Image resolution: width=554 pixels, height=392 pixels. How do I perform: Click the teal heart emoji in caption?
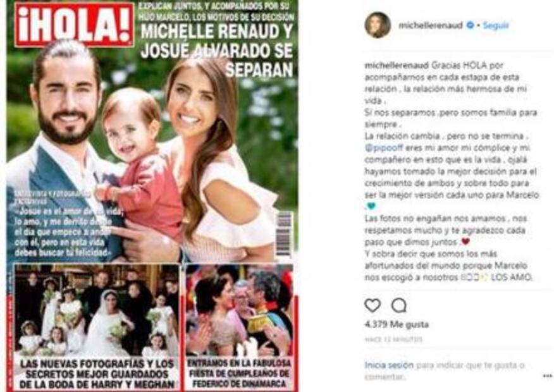point(371,206)
